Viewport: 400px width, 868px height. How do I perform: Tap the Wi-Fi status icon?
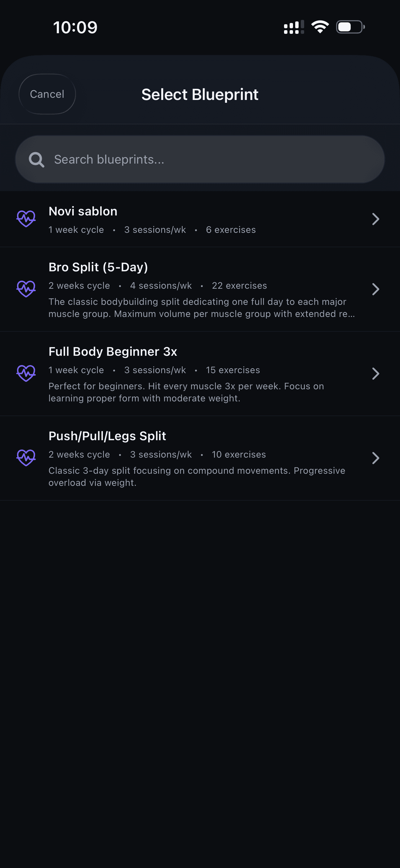pos(320,27)
